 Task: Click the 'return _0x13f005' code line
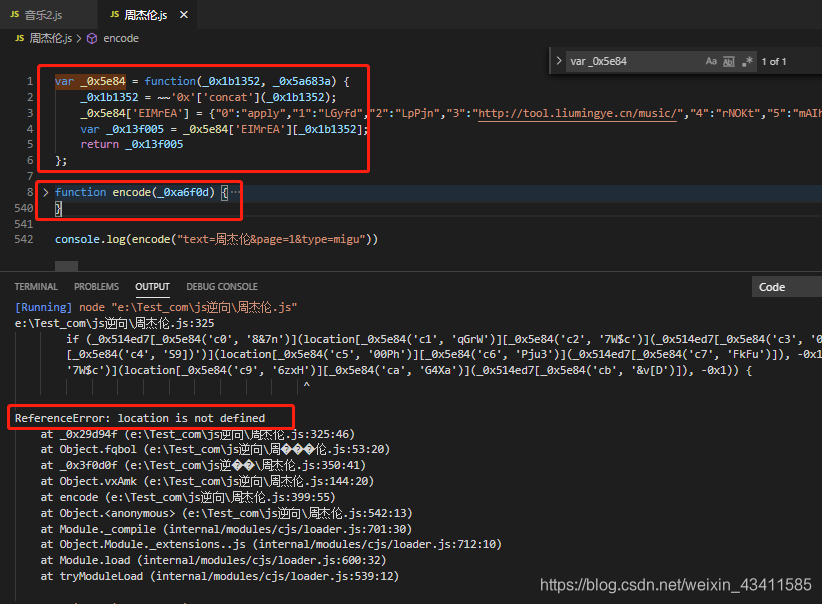coord(132,144)
